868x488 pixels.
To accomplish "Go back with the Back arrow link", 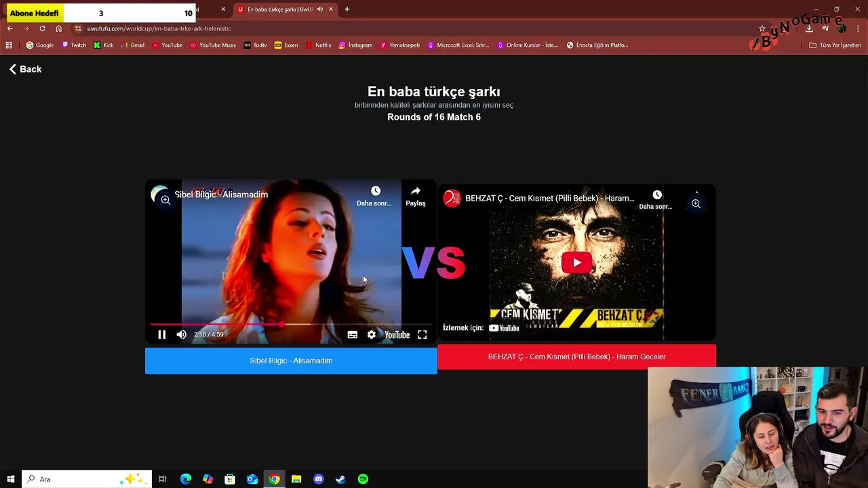I will pos(25,69).
